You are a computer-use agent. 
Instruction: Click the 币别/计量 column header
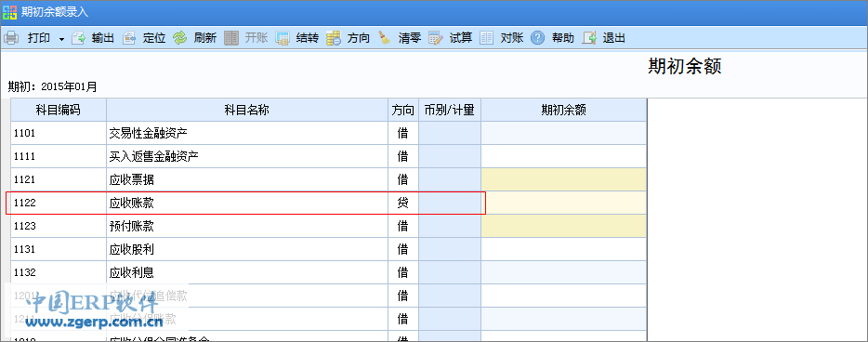(x=450, y=110)
